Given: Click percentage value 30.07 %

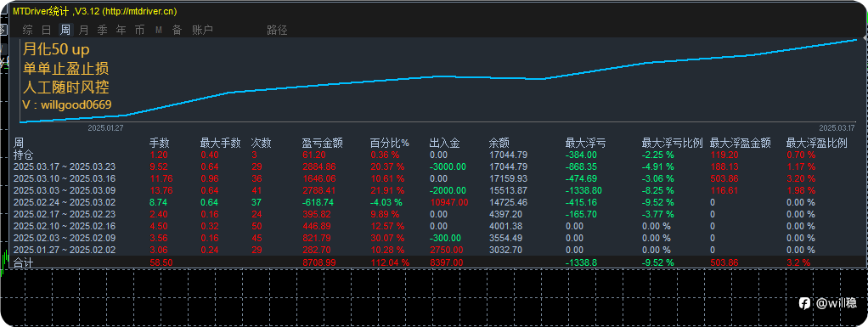Looking at the screenshot, I should [x=388, y=238].
